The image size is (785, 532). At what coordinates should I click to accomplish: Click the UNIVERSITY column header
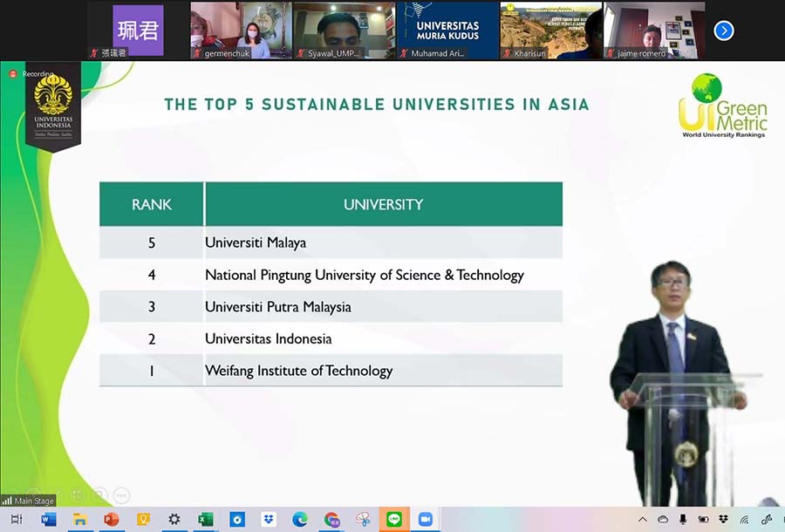click(x=384, y=204)
